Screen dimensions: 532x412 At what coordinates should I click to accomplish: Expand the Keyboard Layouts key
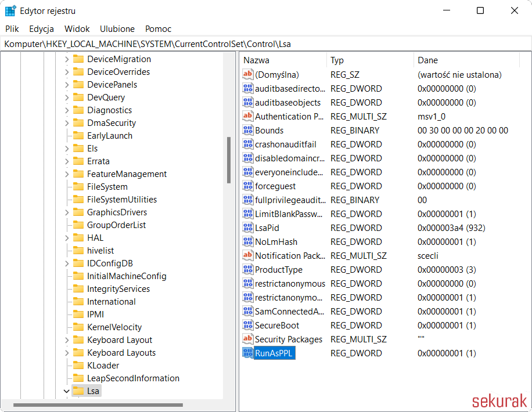[x=66, y=353]
